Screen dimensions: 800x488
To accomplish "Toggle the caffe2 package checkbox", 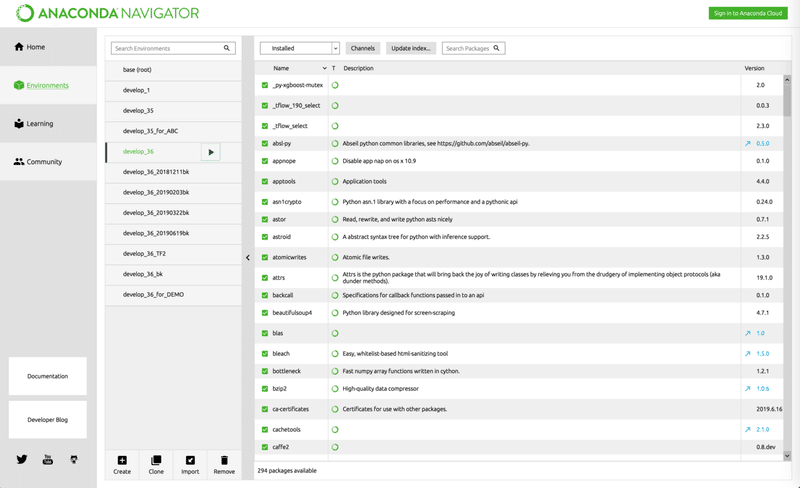I will (265, 447).
